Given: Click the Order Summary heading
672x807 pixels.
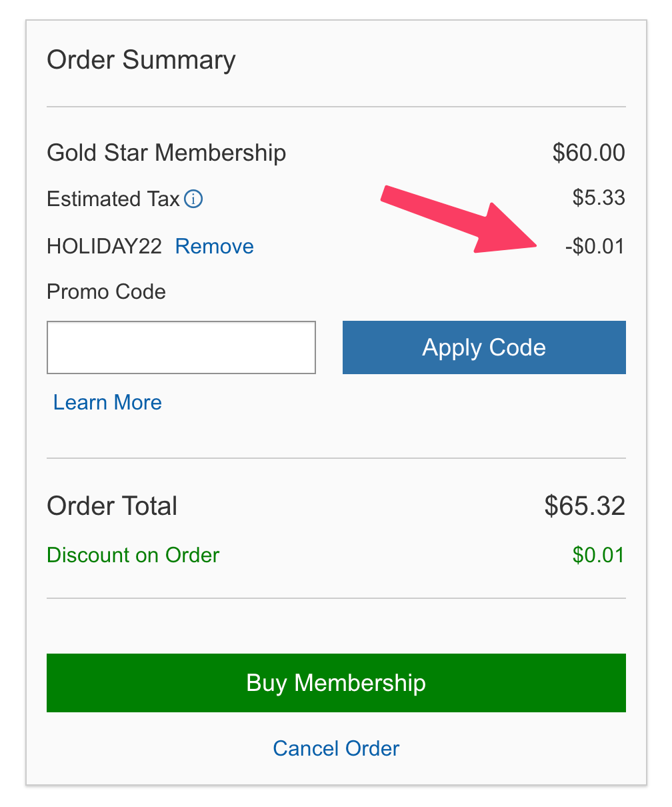Looking at the screenshot, I should pos(141,60).
